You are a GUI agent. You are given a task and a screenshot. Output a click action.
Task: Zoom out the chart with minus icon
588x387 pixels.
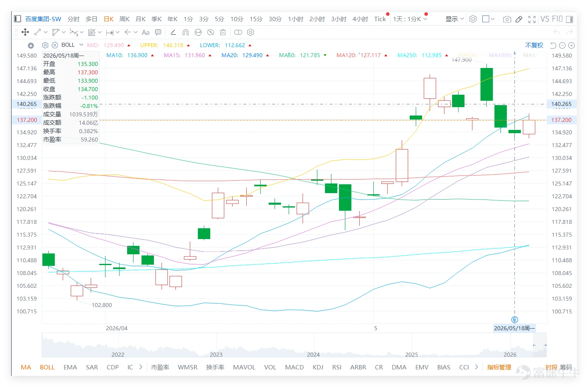(x=562, y=46)
